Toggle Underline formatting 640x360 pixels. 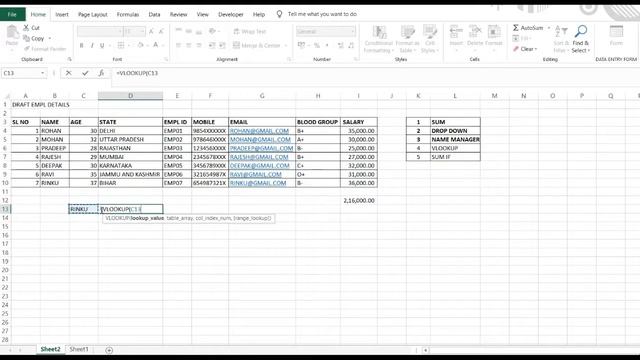point(102,45)
